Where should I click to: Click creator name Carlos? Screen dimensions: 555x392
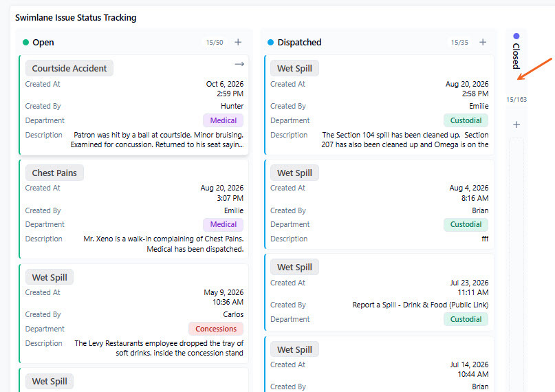(233, 314)
